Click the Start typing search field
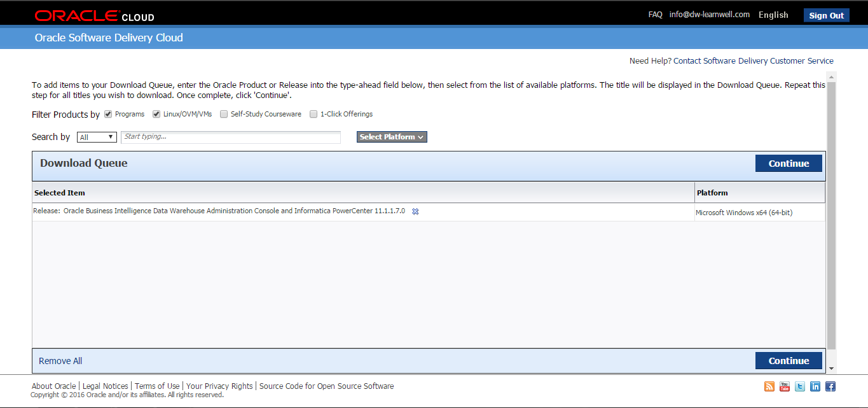 (231, 137)
